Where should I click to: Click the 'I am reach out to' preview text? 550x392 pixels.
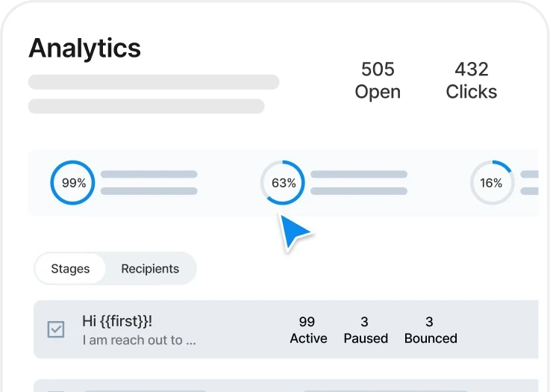139,340
